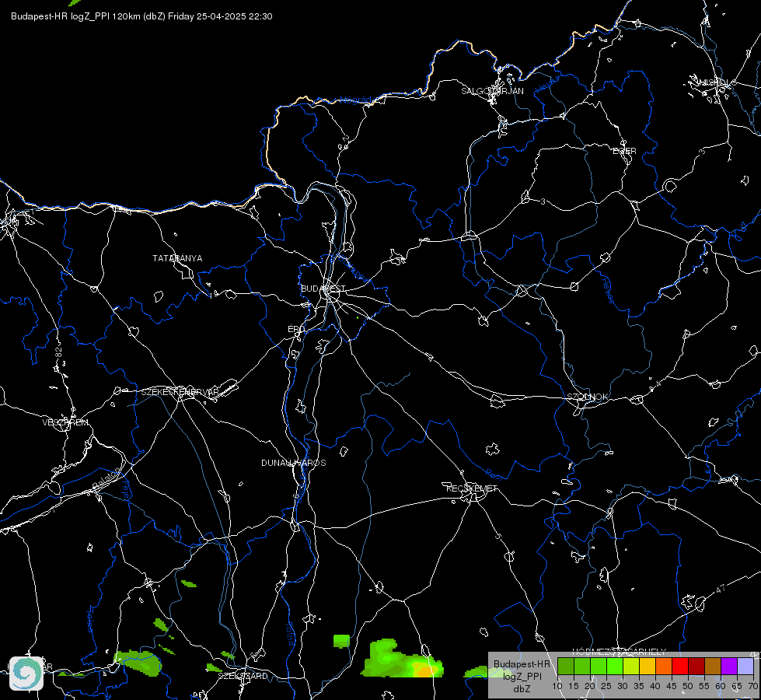Click the swirl logo icon bottom-left
The height and width of the screenshot is (700, 761).
pyautogui.click(x=26, y=674)
